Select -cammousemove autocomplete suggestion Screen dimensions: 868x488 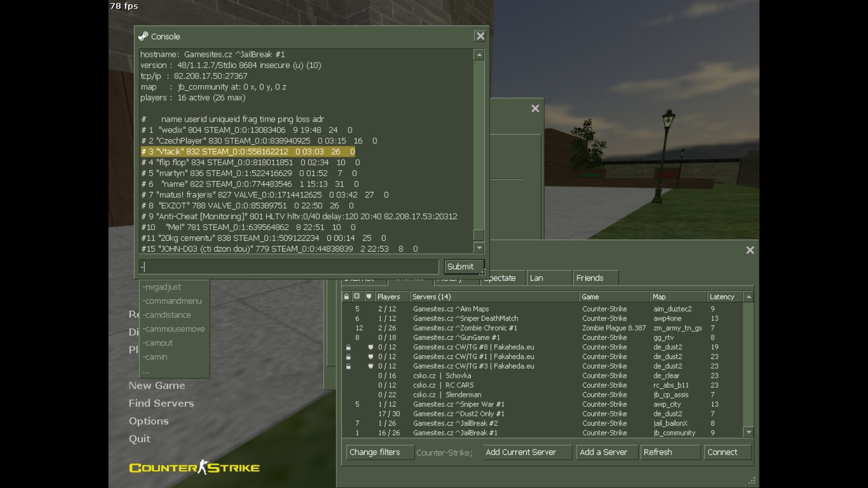pos(175,329)
